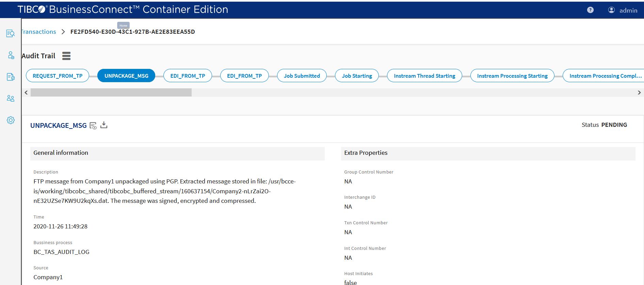
Task: Click the NA value under Int Control Number
Action: (348, 258)
